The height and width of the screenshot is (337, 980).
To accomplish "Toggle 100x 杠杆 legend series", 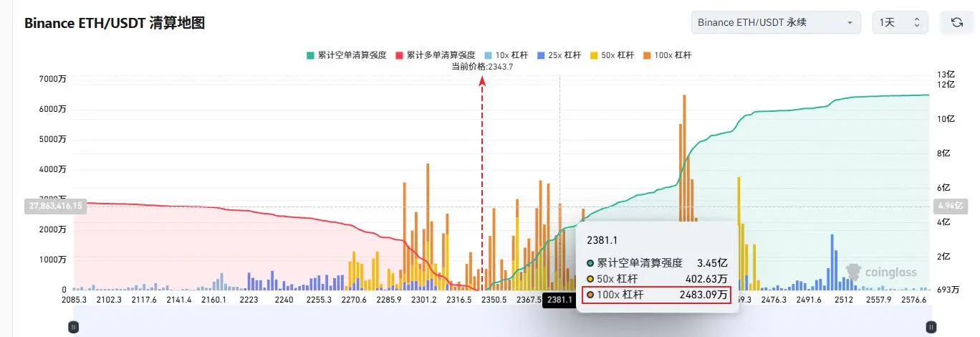I will 668,55.
